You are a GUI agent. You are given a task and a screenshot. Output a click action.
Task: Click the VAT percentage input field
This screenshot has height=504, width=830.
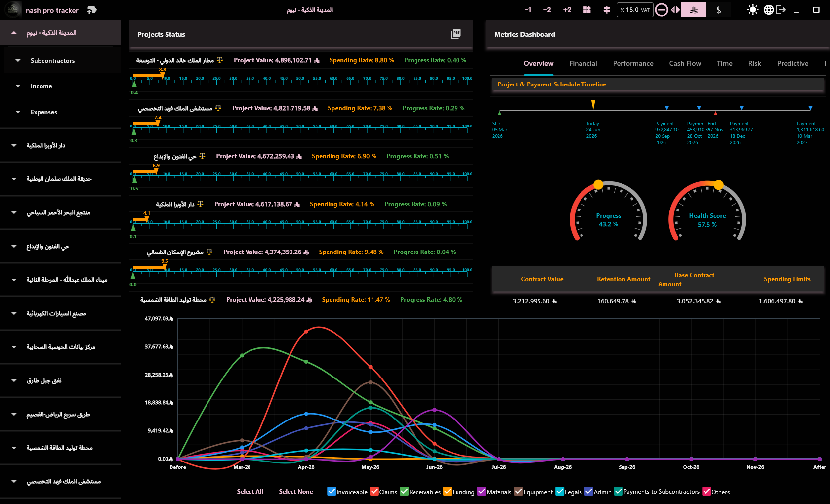tap(635, 10)
